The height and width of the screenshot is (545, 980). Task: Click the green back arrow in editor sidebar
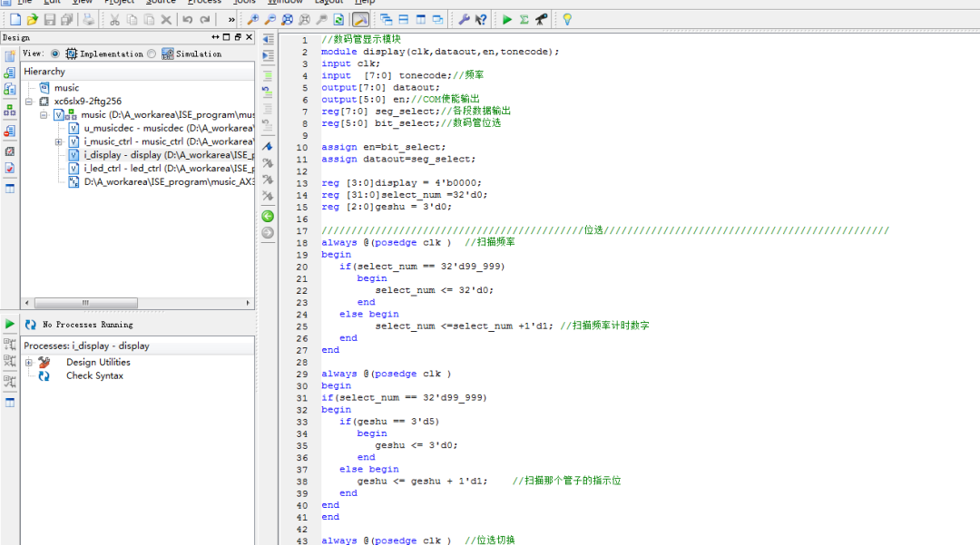tap(268, 216)
